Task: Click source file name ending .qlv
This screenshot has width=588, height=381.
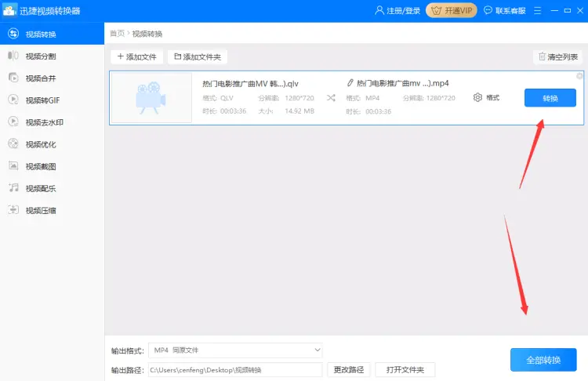Action: 251,84
